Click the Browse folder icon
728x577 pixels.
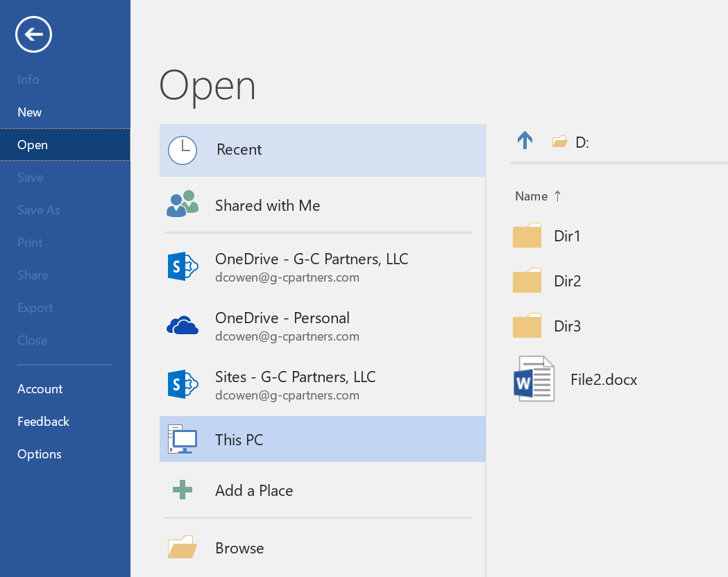click(x=183, y=547)
